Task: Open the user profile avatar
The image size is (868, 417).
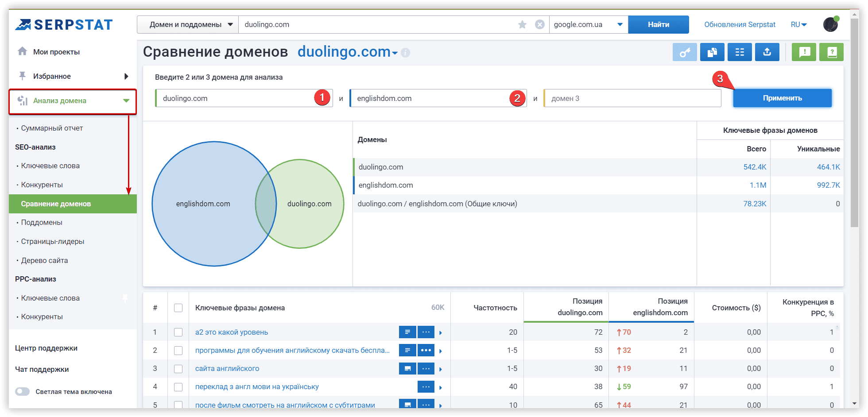Action: (831, 24)
